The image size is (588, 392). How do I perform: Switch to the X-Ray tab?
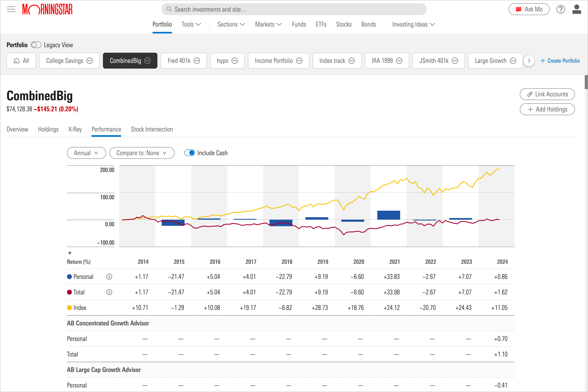75,129
